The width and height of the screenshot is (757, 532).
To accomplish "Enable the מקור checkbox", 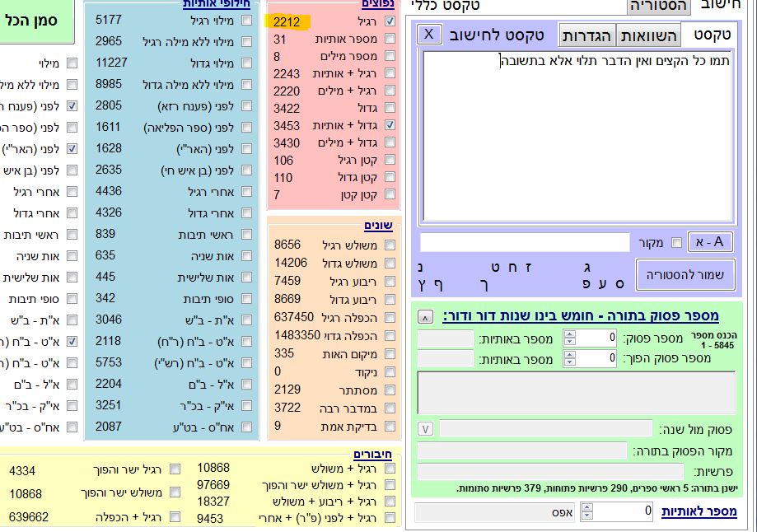I will click(676, 243).
